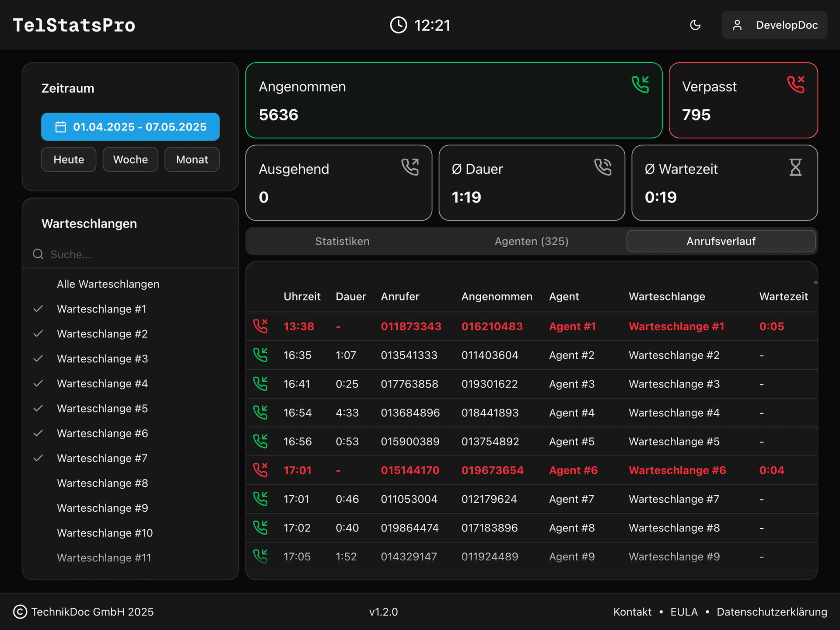Uncheck Warteschlange #4 in sidebar
The height and width of the screenshot is (630, 840).
point(130,384)
